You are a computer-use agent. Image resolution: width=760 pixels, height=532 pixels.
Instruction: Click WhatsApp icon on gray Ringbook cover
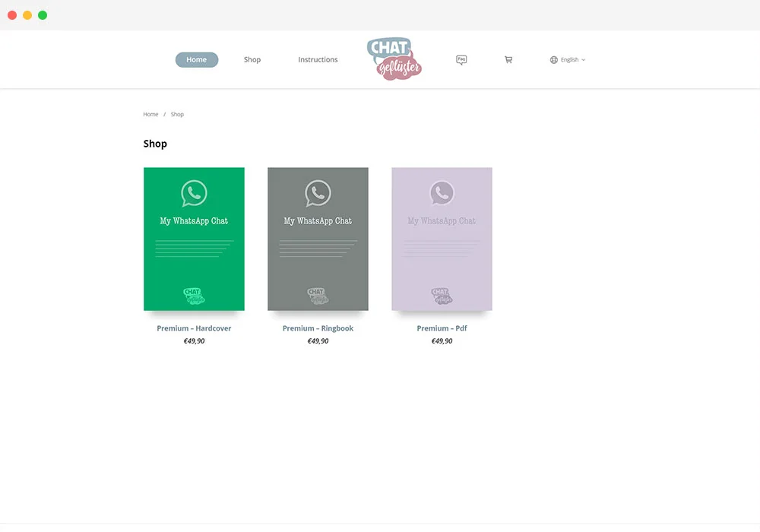point(318,192)
